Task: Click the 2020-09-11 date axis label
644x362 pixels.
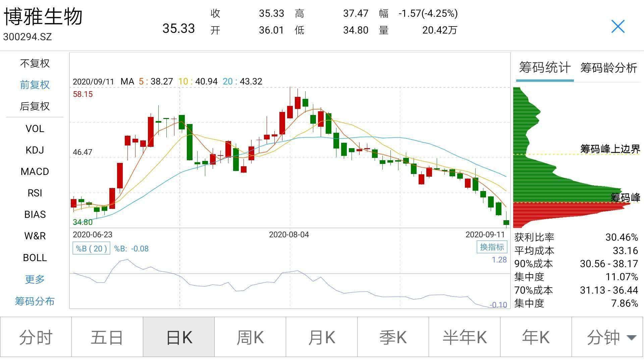Action: (485, 235)
